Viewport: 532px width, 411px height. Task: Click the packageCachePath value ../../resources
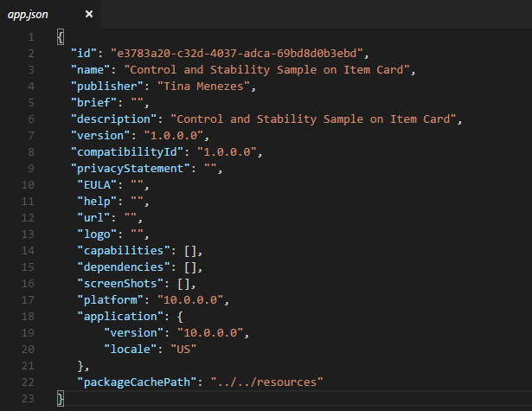pyautogui.click(x=267, y=382)
